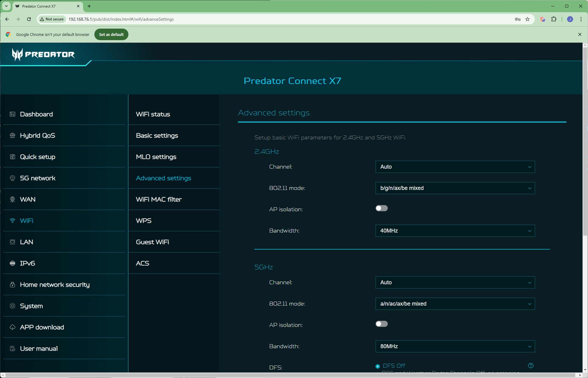Open the 2.4GHz Channel dropdown
The image size is (588, 378).
(x=455, y=167)
